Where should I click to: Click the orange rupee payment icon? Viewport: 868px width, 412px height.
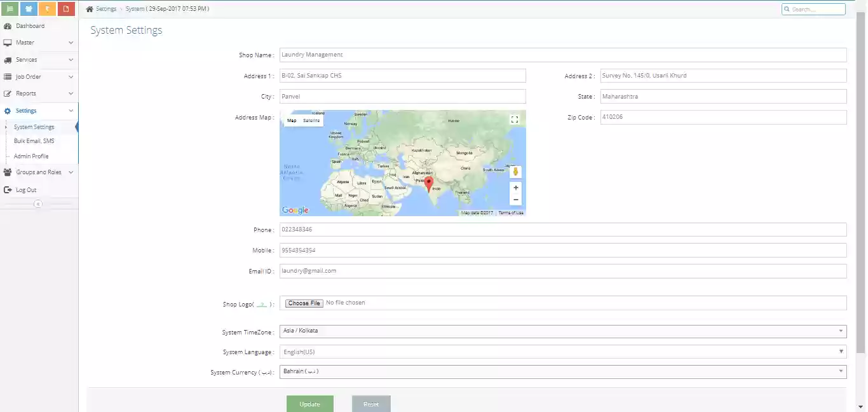(x=47, y=9)
